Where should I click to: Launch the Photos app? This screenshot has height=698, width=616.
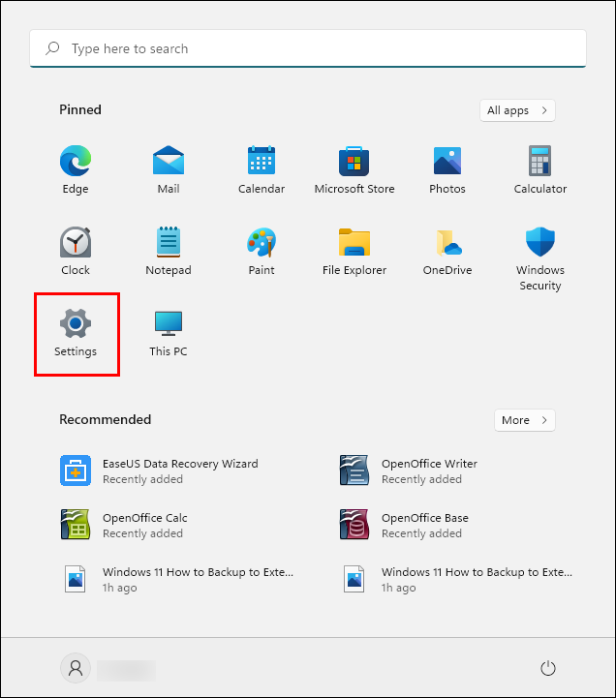pos(447,161)
